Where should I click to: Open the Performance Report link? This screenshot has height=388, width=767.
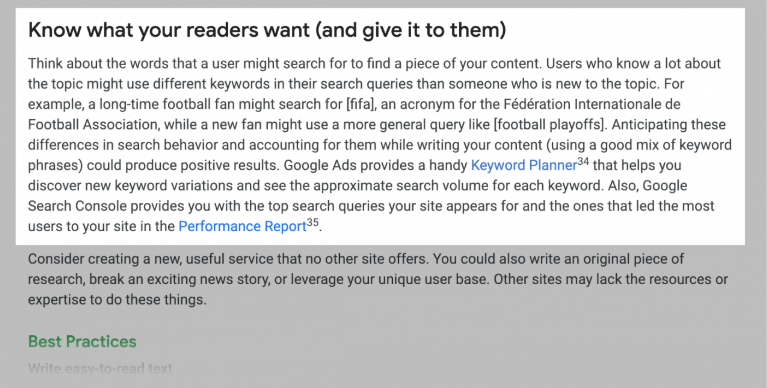(x=243, y=227)
